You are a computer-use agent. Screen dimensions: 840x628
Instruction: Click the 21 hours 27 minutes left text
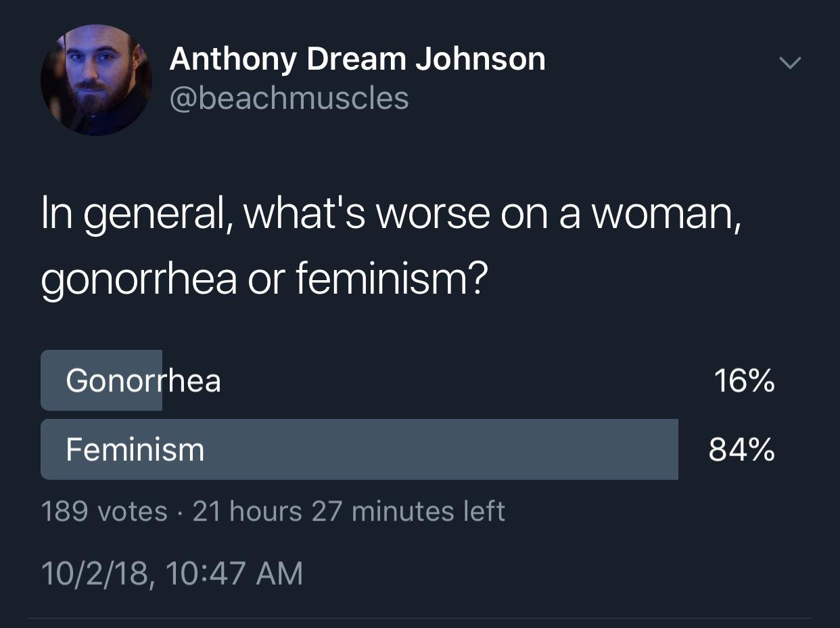tap(349, 511)
